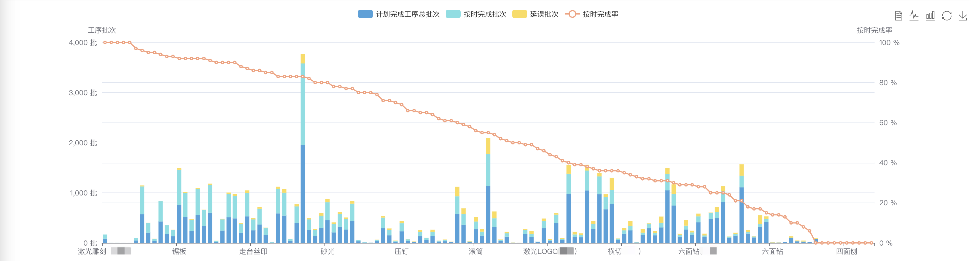Click the 压钉 category label
This screenshot has width=980, height=261.
click(x=402, y=252)
